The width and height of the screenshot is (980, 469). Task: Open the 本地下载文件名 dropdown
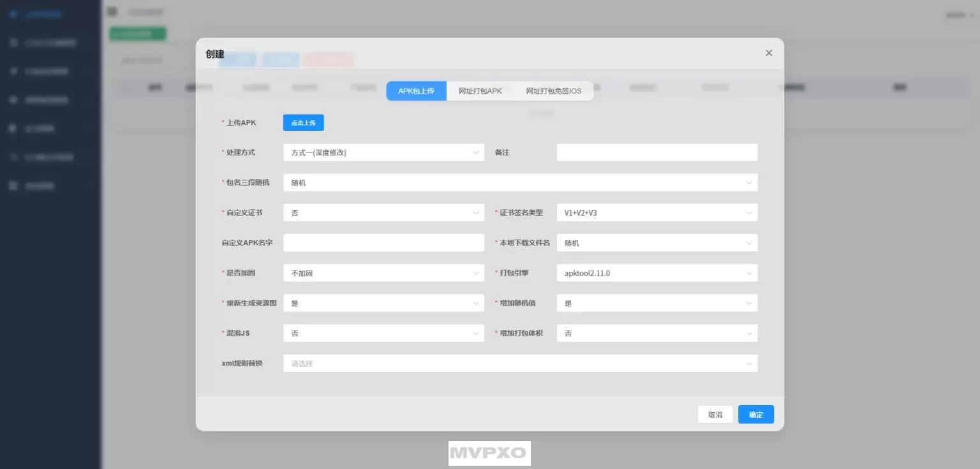(x=657, y=242)
